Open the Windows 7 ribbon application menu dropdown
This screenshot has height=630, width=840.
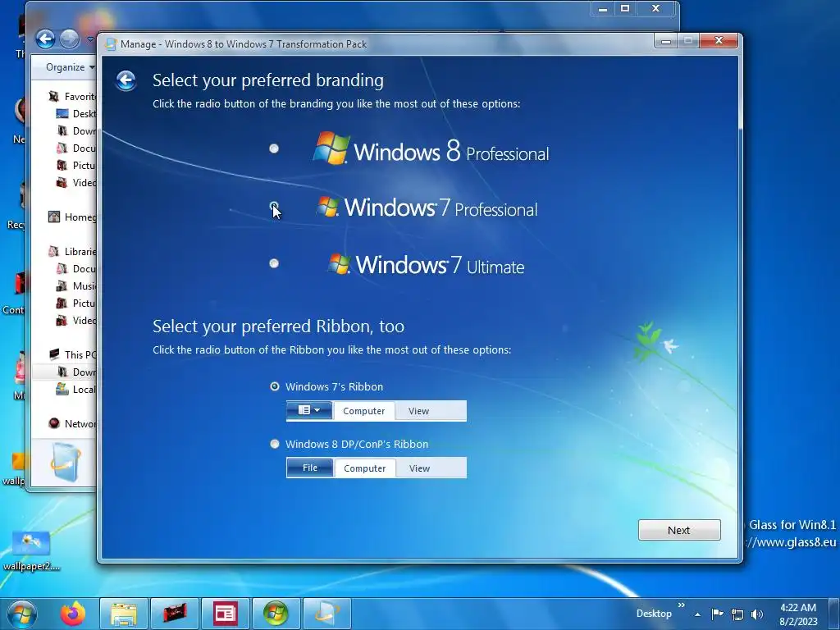[309, 410]
